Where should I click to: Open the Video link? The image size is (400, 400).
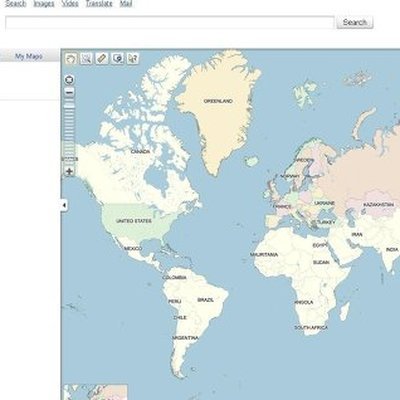(x=70, y=4)
